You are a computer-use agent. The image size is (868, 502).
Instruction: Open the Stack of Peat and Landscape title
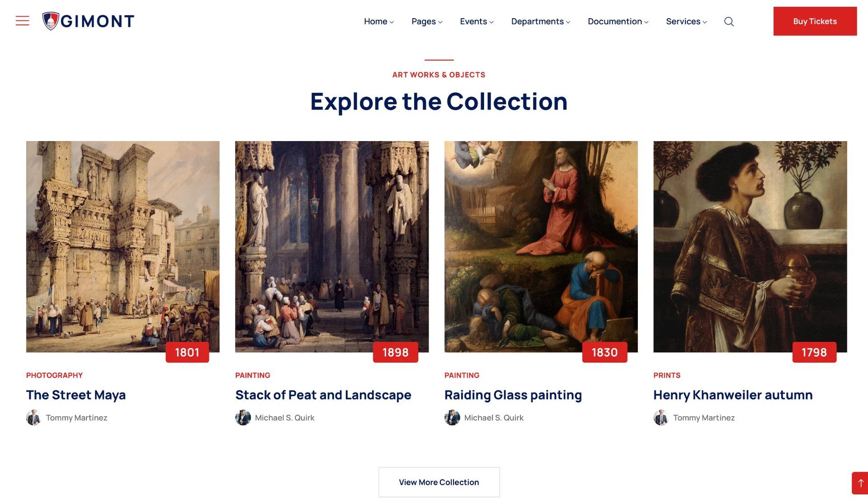click(323, 395)
